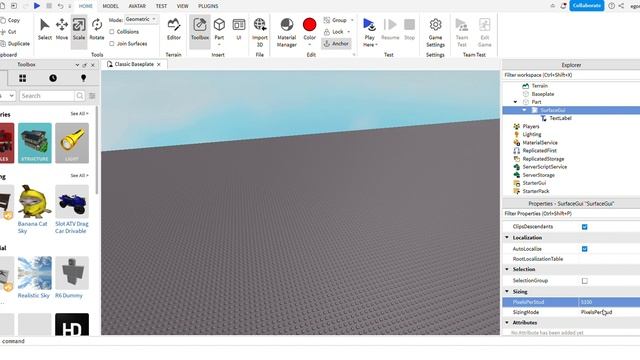Image resolution: width=640 pixels, height=360 pixels.
Task: Switch to the PLUGINS ribbon tab
Action: click(208, 6)
